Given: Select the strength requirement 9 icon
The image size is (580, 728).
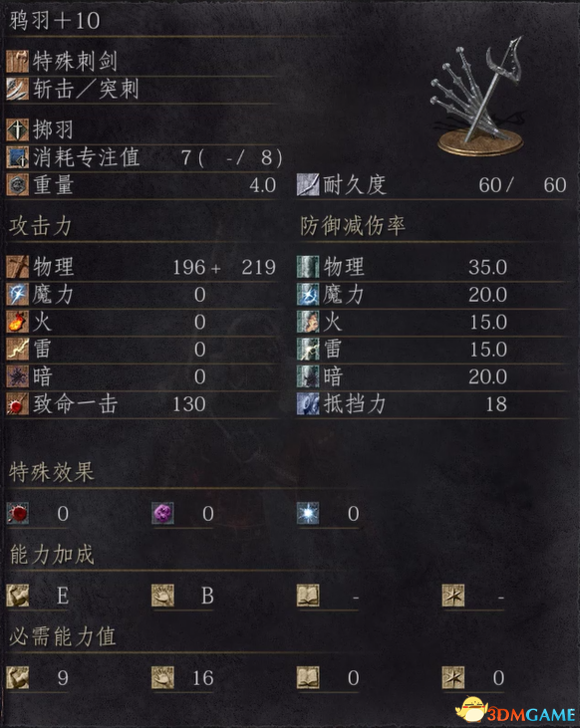Looking at the screenshot, I should pyautogui.click(x=18, y=677).
